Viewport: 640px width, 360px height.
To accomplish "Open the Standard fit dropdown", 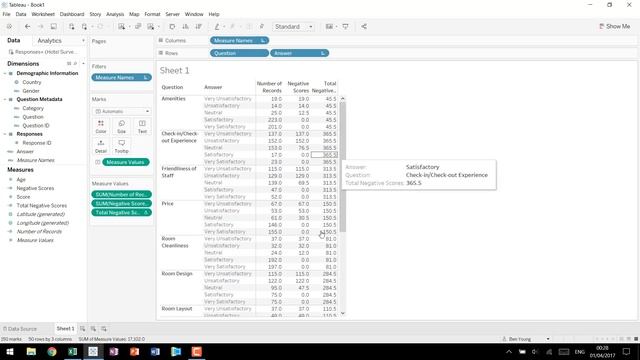I will point(293,27).
